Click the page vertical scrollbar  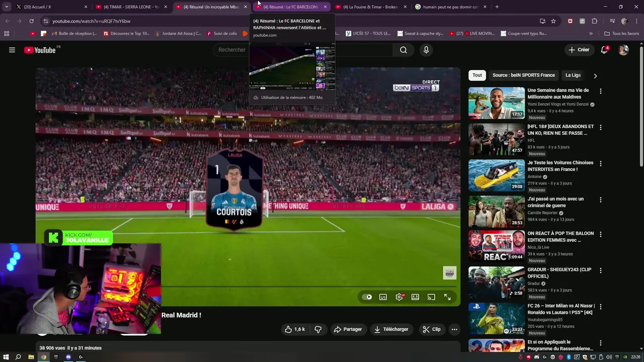641,106
